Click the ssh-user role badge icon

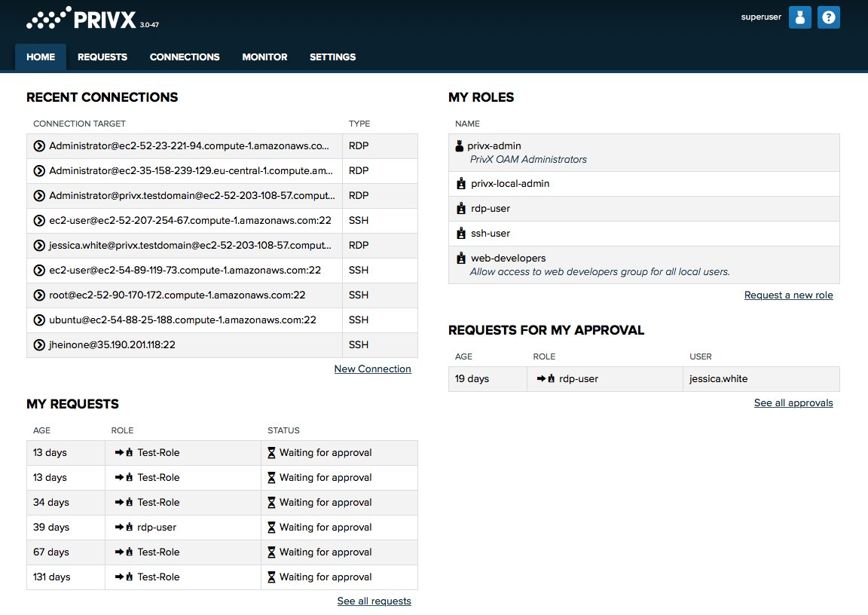tap(461, 234)
